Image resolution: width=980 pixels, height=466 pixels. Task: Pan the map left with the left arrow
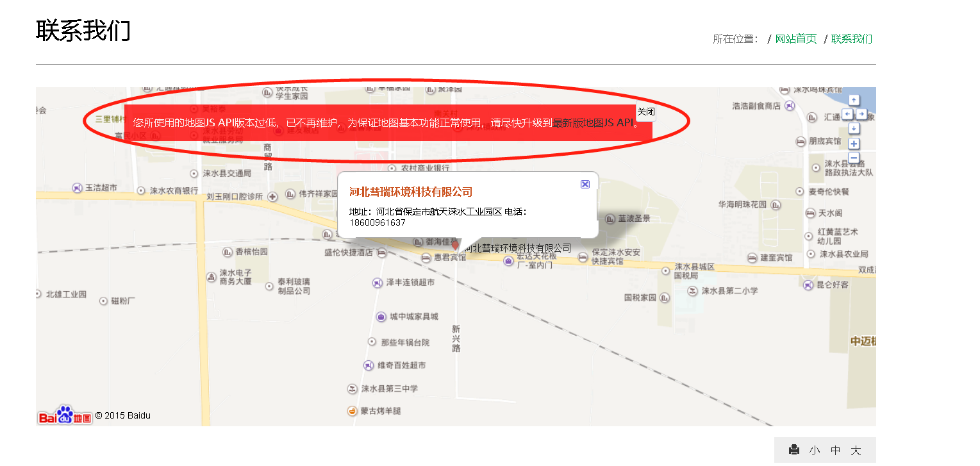[847, 114]
